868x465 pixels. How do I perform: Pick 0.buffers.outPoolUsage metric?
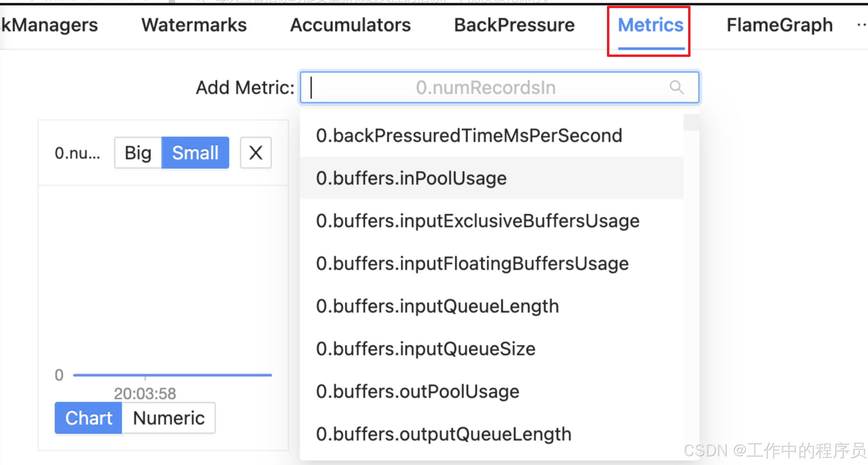point(418,391)
